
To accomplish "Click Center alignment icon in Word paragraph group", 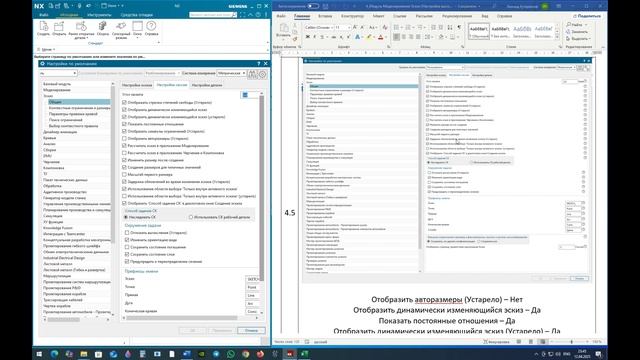I will coord(404,37).
